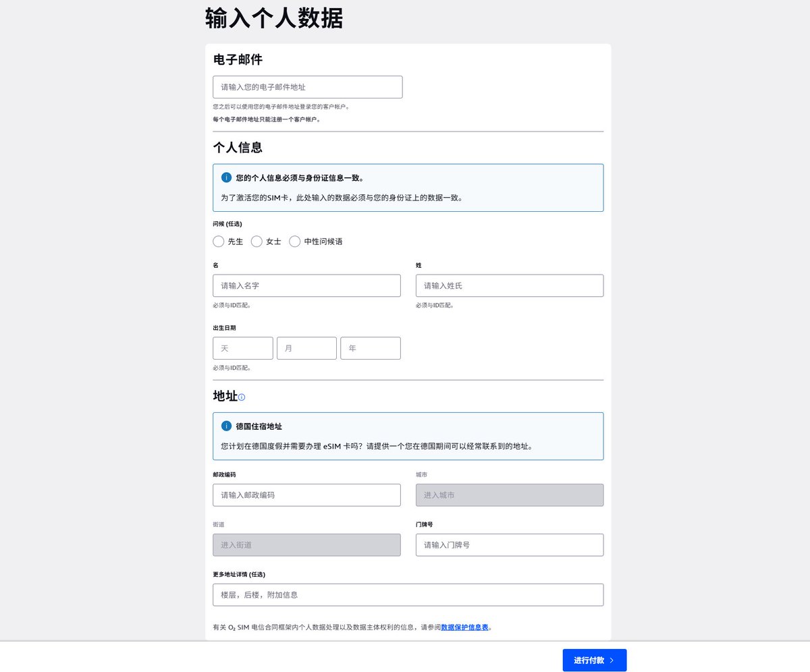Click the info icon in 德国住宿地址 notice
The image size is (810, 672).
click(x=226, y=426)
